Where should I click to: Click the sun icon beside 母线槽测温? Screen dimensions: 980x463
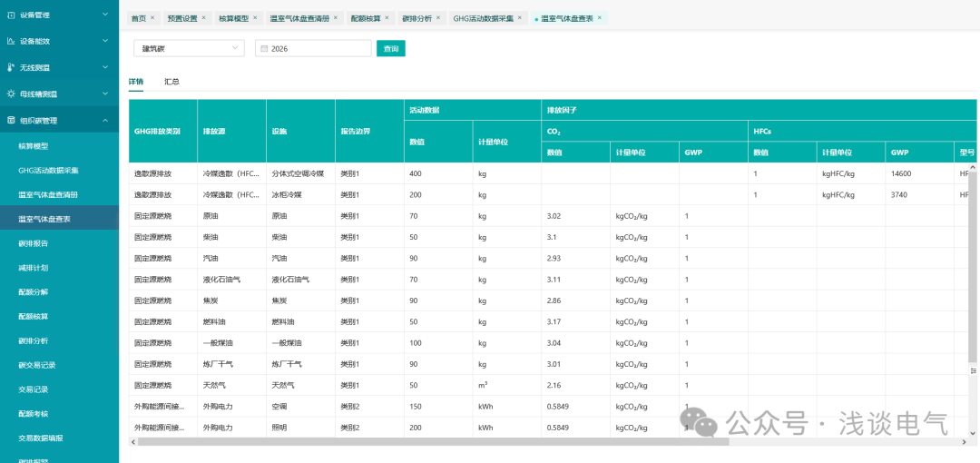(11, 94)
